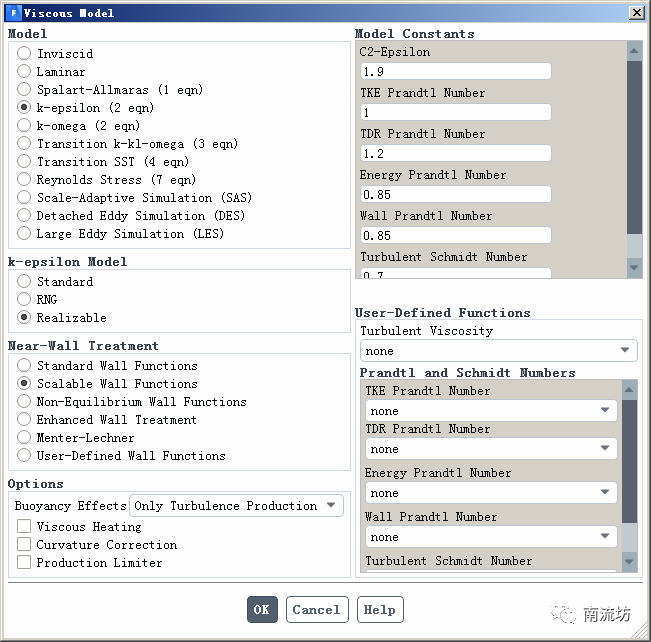Click Prandtl and Schmidt scroll-up arrow

point(629,390)
